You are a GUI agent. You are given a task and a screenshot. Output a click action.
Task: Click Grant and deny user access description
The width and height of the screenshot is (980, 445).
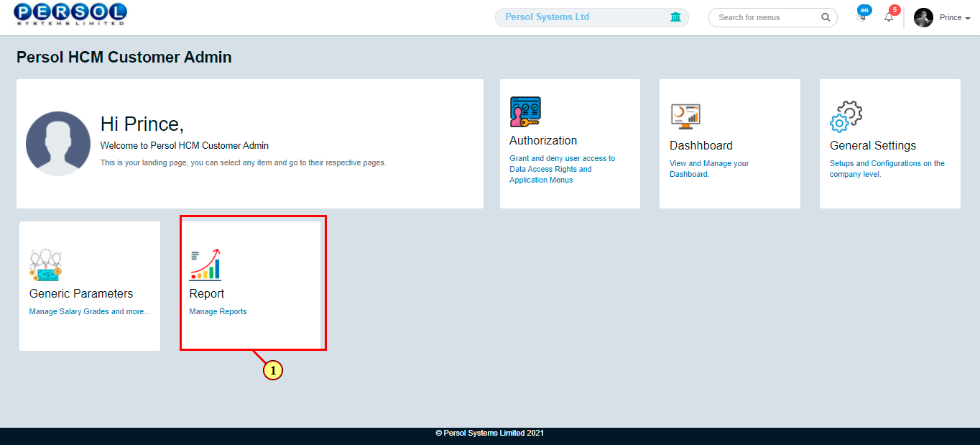coord(563,169)
